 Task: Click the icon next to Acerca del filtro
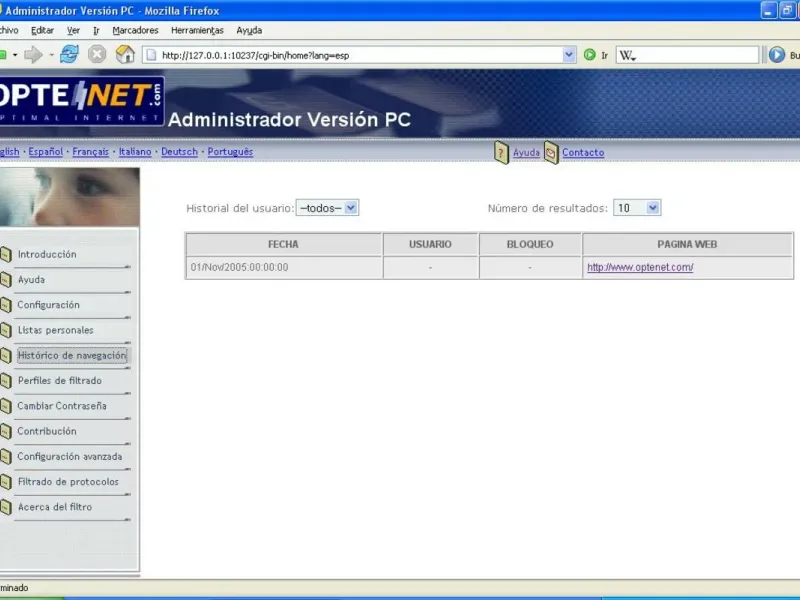pos(6,507)
